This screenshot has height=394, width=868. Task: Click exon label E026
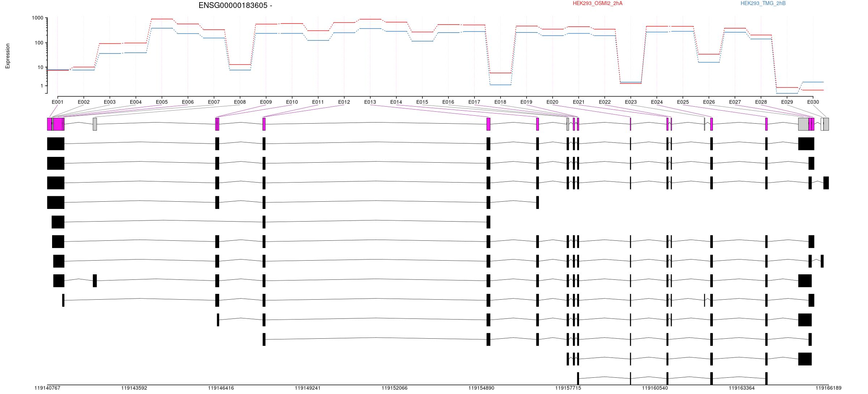pos(709,102)
